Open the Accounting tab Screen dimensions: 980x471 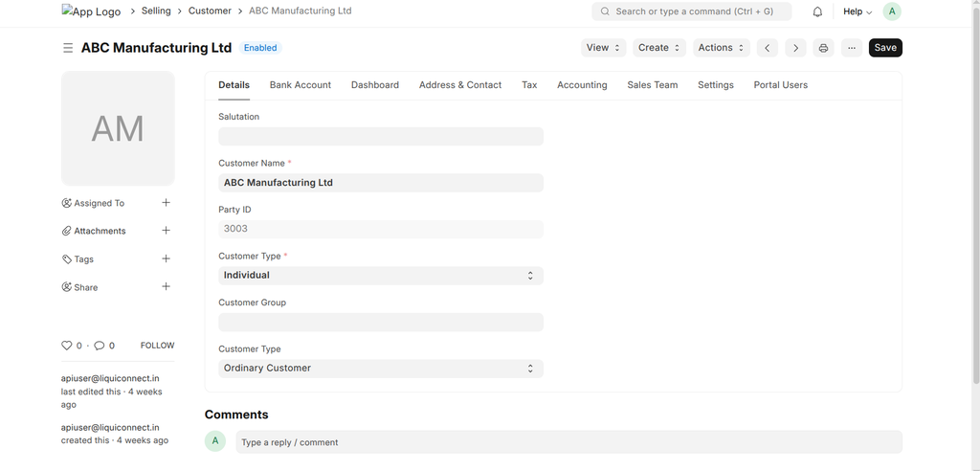(582, 85)
